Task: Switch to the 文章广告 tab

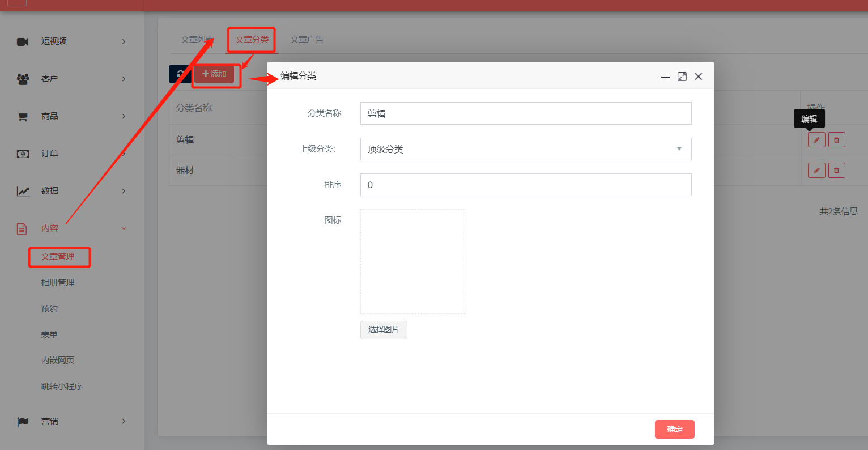Action: pos(307,40)
